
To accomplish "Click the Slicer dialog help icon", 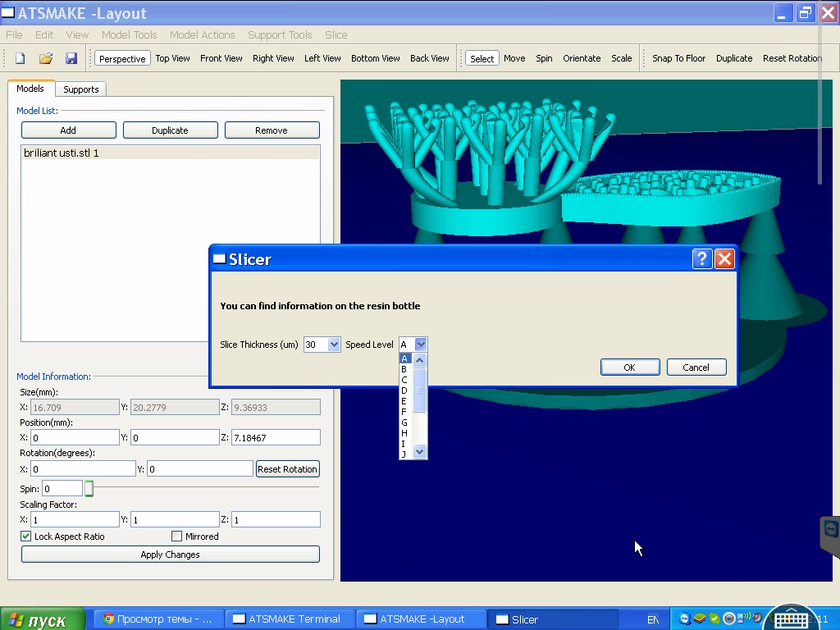I will pos(702,258).
